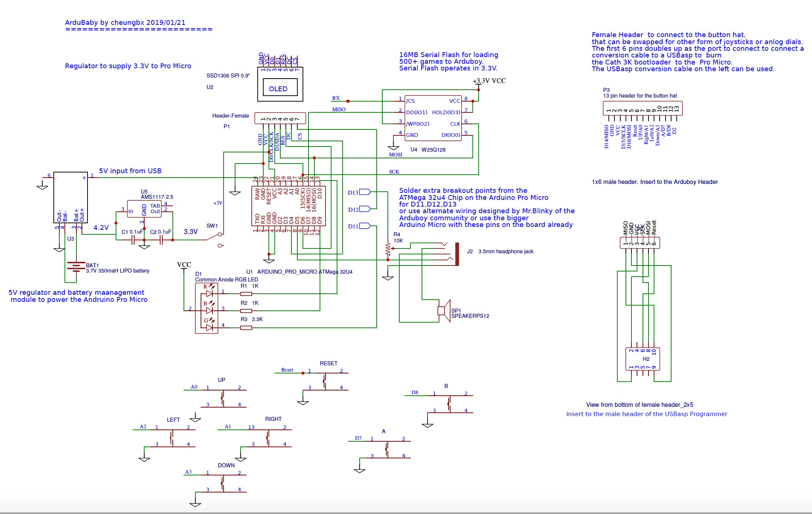Click the red LED in D1
812x514 pixels.
tap(209, 293)
